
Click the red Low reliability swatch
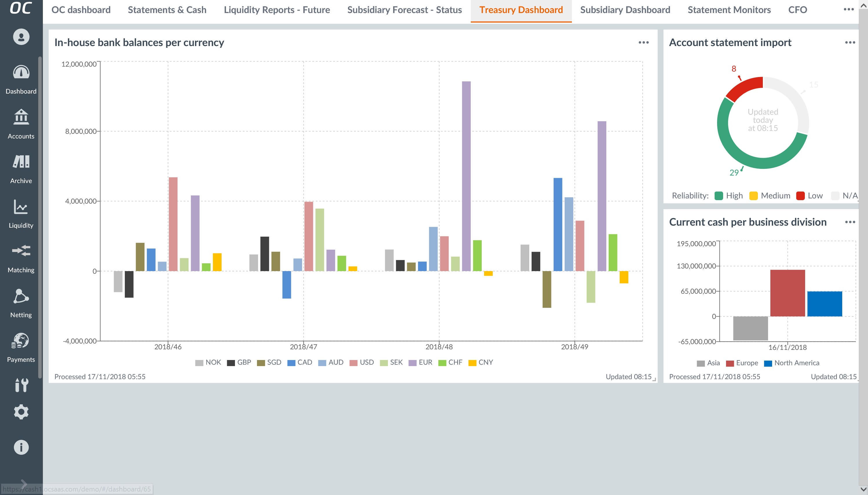coord(800,196)
